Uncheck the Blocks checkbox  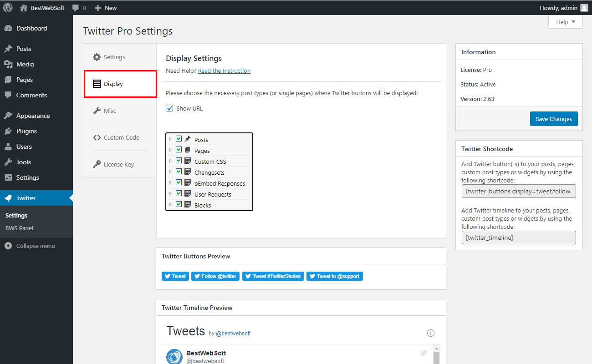pos(179,204)
